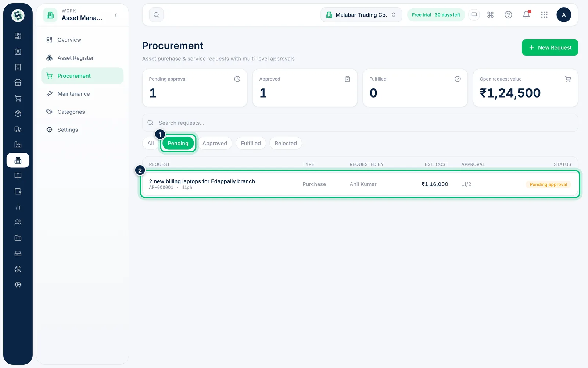The image size is (588, 368).
Task: Open the people users icon in dark rail
Action: (18, 223)
